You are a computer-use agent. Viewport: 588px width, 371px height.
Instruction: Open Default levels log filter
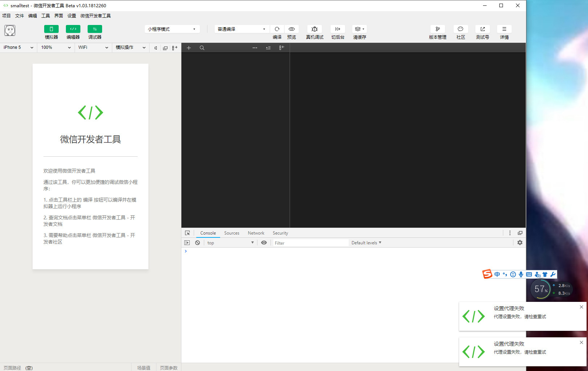(x=366, y=243)
